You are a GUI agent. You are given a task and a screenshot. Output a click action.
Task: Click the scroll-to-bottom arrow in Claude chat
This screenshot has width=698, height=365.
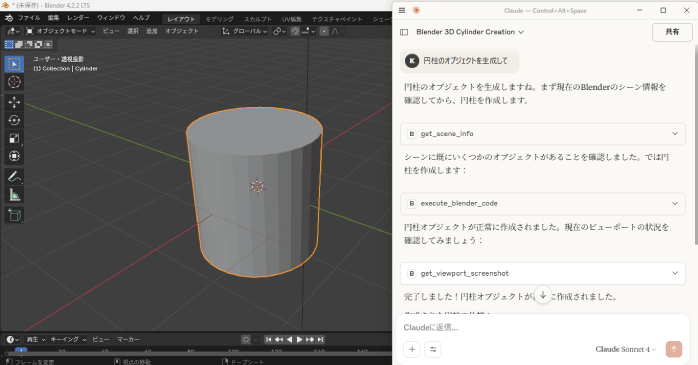coord(543,295)
